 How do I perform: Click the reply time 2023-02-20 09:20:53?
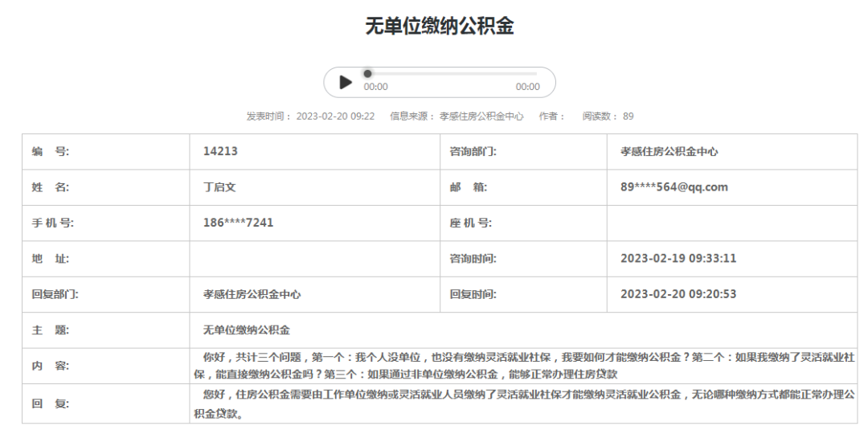coord(678,294)
